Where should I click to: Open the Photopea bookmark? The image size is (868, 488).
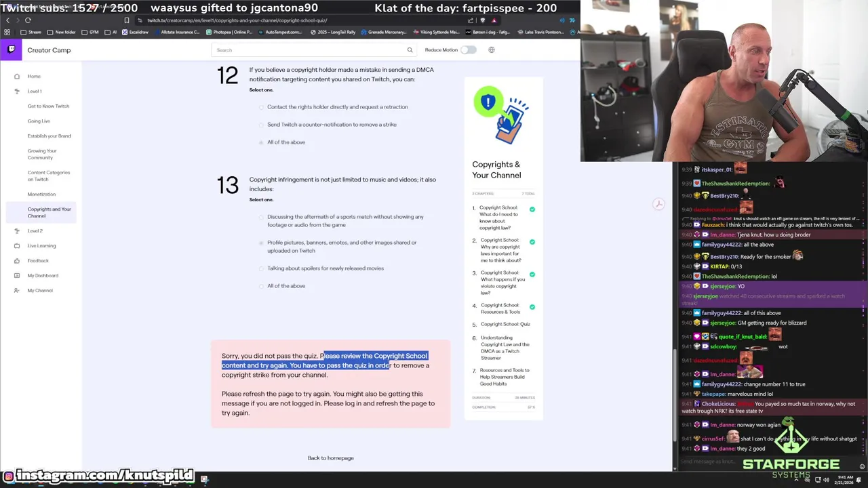229,32
